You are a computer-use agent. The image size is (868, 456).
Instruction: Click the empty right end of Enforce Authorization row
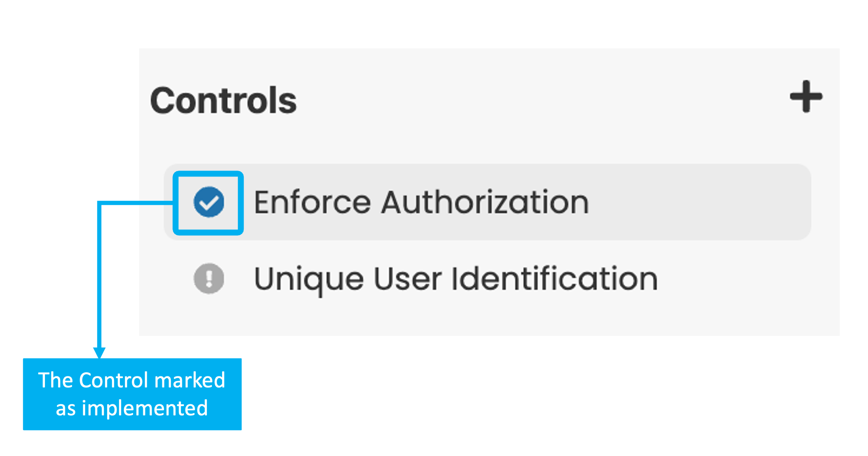pos(721,202)
